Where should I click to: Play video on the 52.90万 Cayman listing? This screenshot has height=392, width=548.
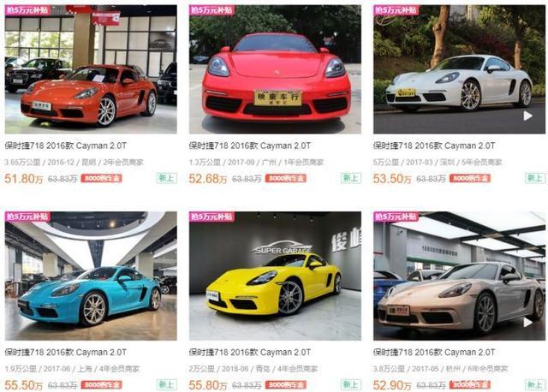coord(527,322)
